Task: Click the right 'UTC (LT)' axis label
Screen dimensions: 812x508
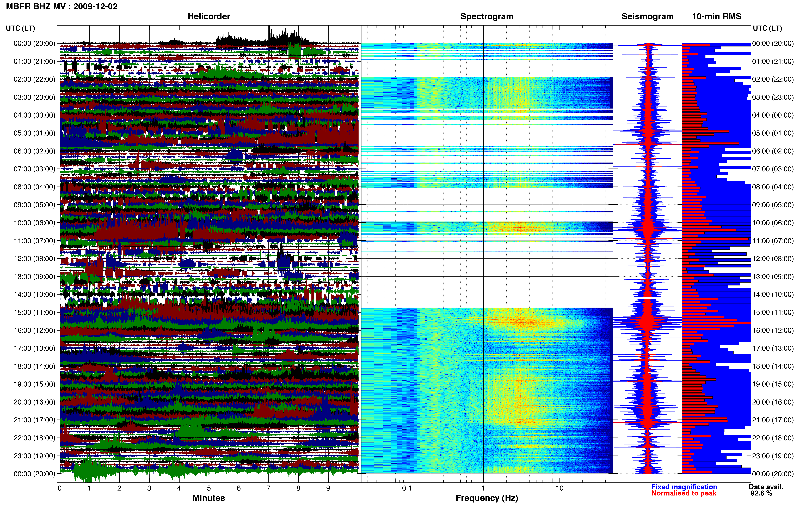Action: (767, 28)
